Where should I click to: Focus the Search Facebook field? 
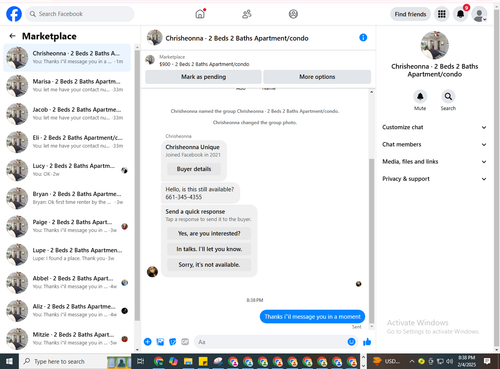coord(80,14)
